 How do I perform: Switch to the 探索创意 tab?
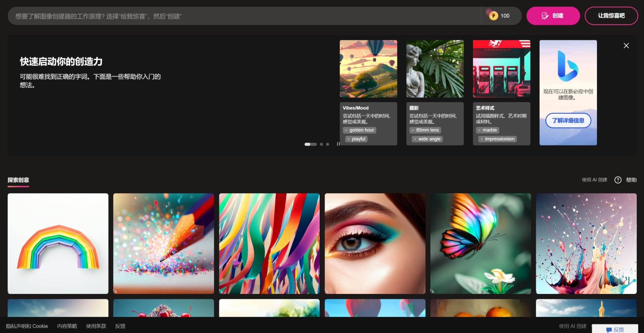pos(18,180)
